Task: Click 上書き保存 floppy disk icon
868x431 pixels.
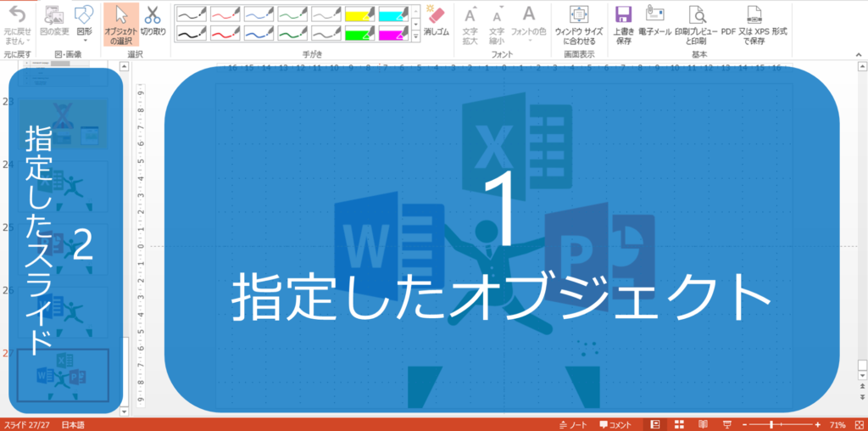Action: 623,22
